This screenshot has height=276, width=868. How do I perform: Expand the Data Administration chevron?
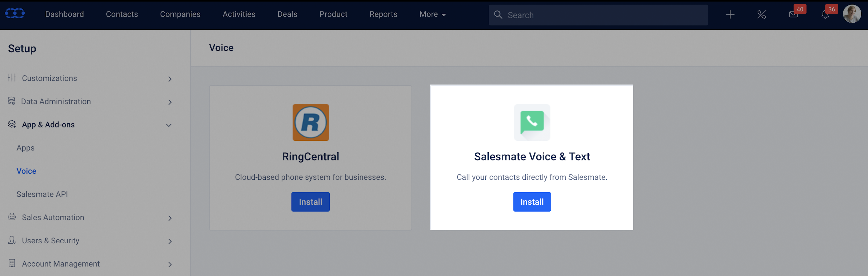(x=170, y=102)
